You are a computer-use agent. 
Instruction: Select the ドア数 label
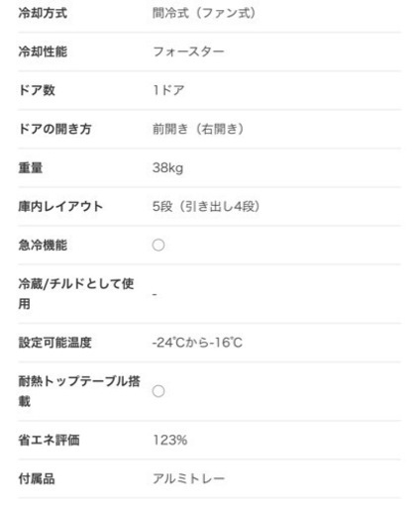coord(37,90)
